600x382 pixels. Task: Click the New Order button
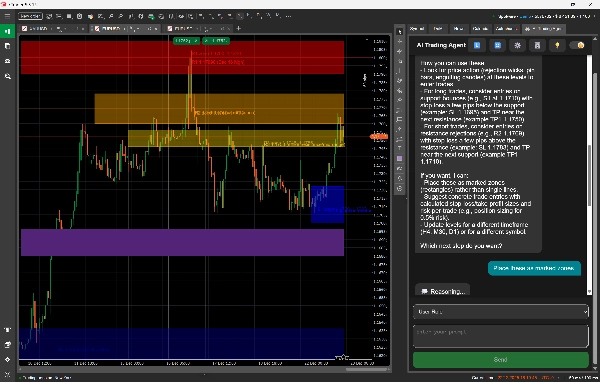click(x=30, y=16)
